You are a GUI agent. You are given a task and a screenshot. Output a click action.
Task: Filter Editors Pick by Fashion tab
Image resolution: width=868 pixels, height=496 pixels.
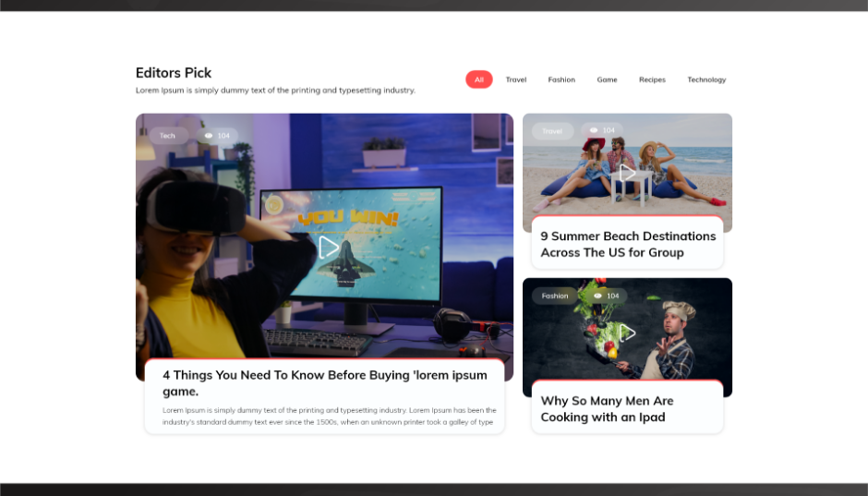click(x=561, y=79)
